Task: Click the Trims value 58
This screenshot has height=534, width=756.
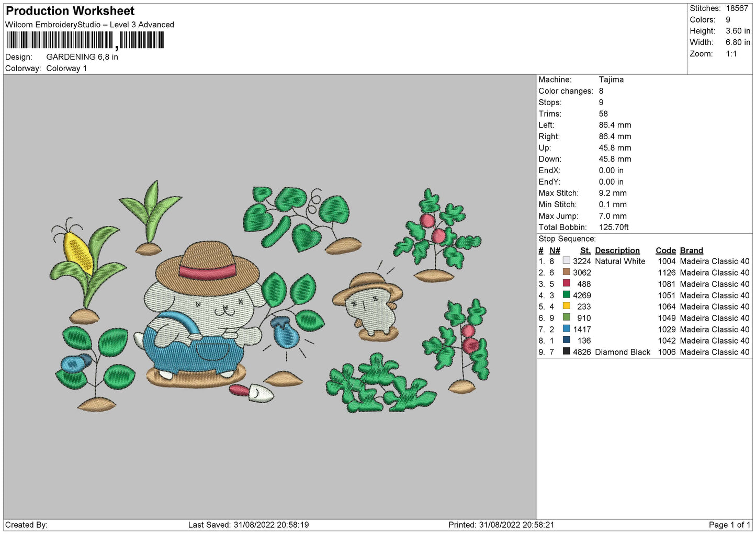Action: point(603,113)
